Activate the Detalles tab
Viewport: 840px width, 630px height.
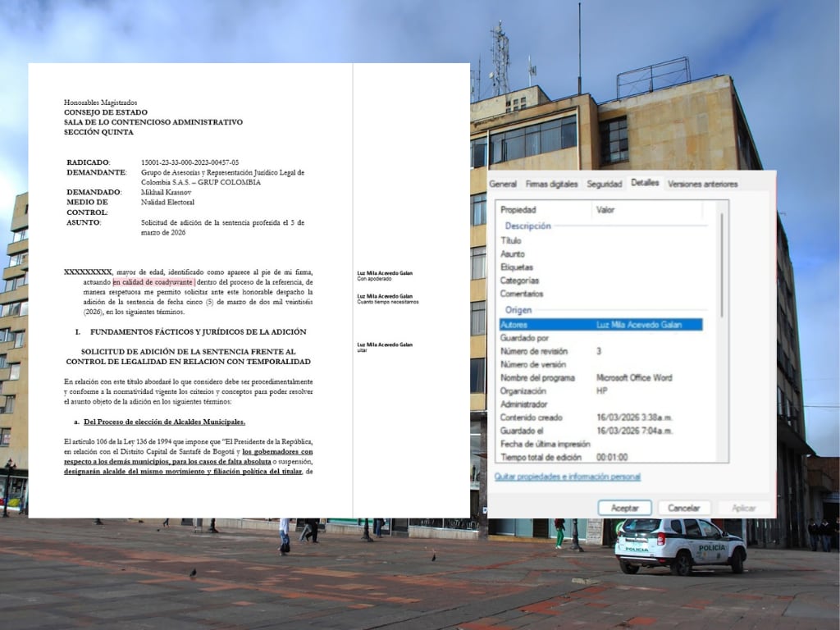pos(646,183)
